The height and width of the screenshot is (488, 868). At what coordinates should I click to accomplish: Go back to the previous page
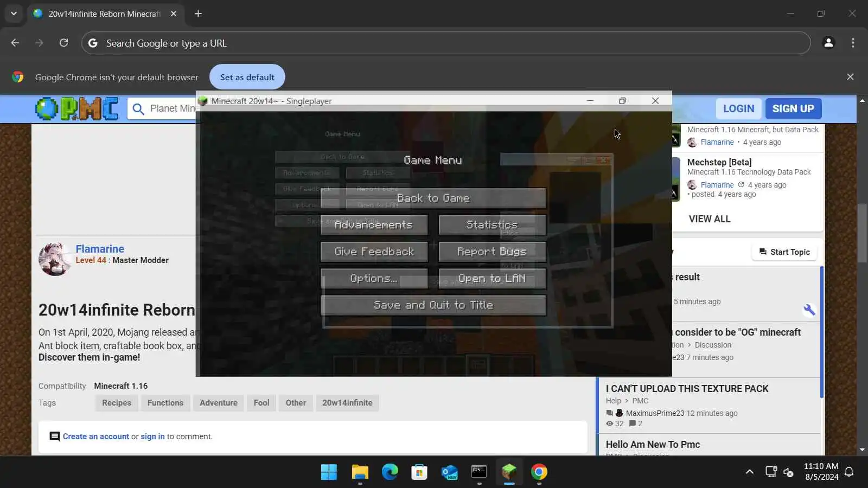15,43
